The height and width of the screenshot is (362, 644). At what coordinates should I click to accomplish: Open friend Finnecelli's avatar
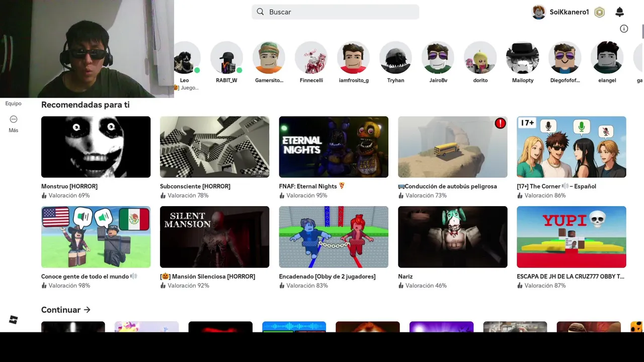[x=311, y=57]
